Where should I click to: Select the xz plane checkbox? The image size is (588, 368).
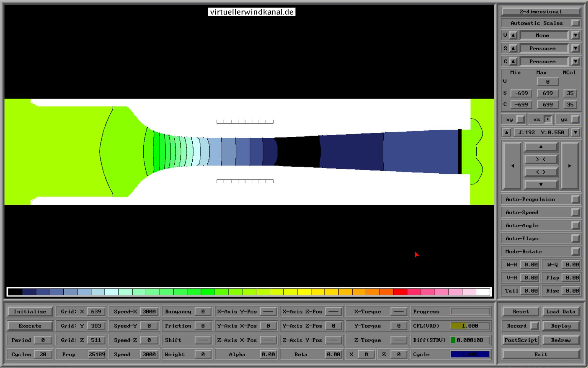(x=548, y=120)
